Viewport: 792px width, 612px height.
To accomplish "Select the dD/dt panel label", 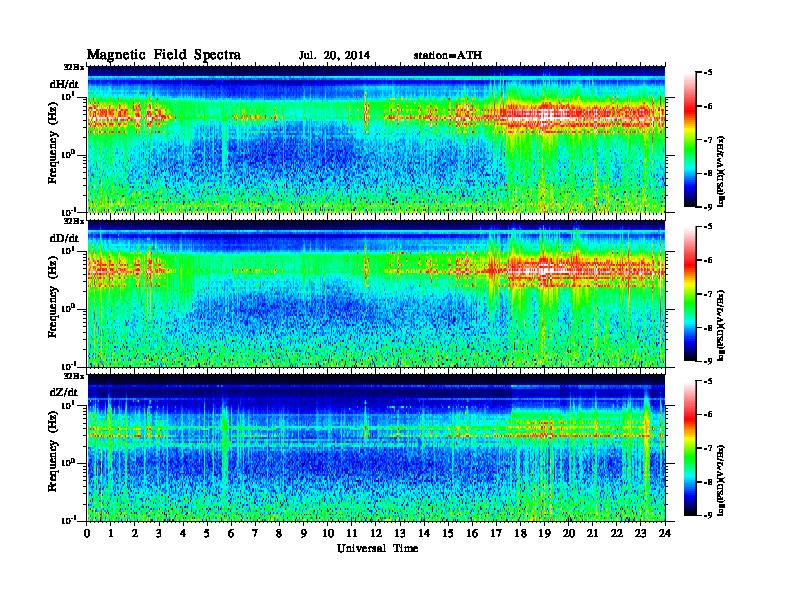I will click(64, 238).
